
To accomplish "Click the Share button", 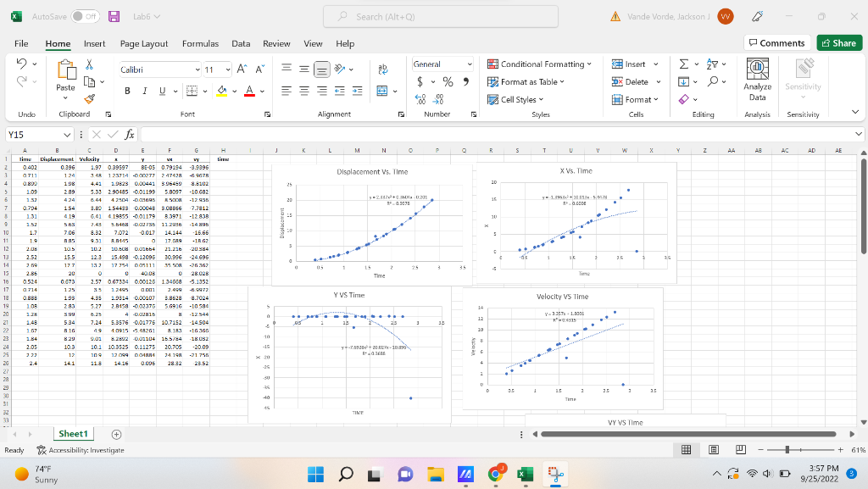I will tap(838, 42).
